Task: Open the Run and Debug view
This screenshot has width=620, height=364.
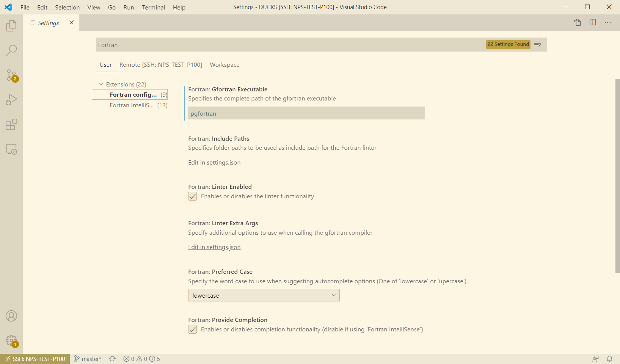Action: [x=11, y=100]
